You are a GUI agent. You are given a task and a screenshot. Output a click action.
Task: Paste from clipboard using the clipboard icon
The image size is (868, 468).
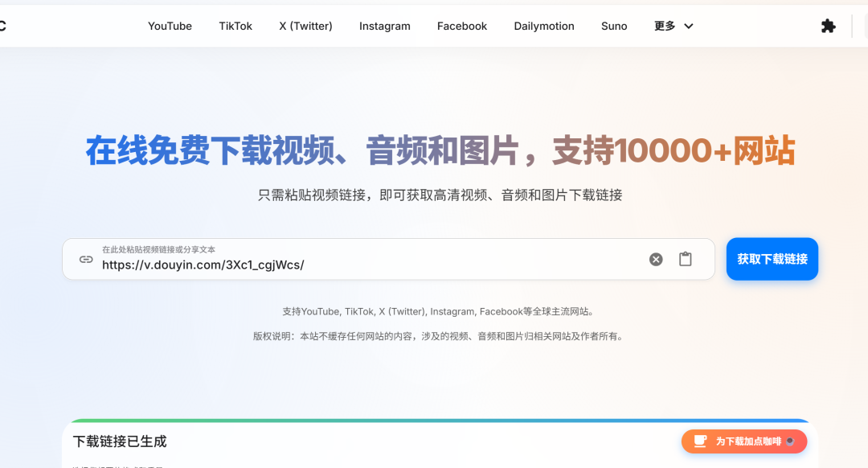pyautogui.click(x=686, y=259)
